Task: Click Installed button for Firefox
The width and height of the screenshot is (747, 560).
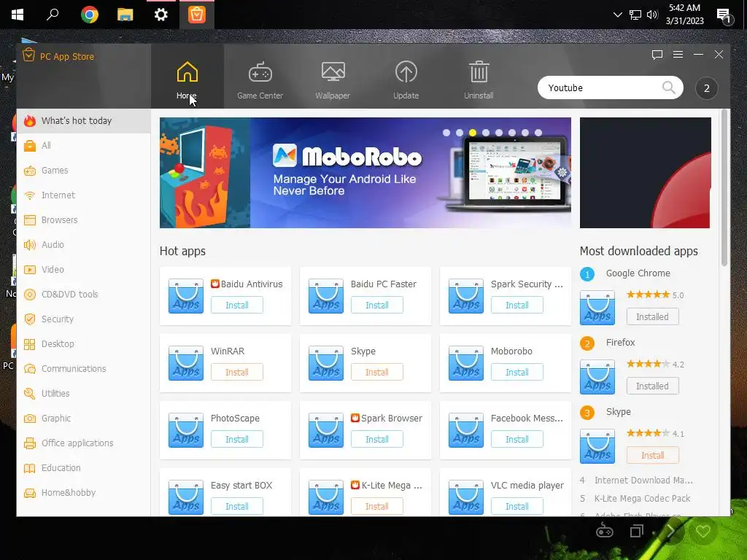Action: tap(652, 386)
